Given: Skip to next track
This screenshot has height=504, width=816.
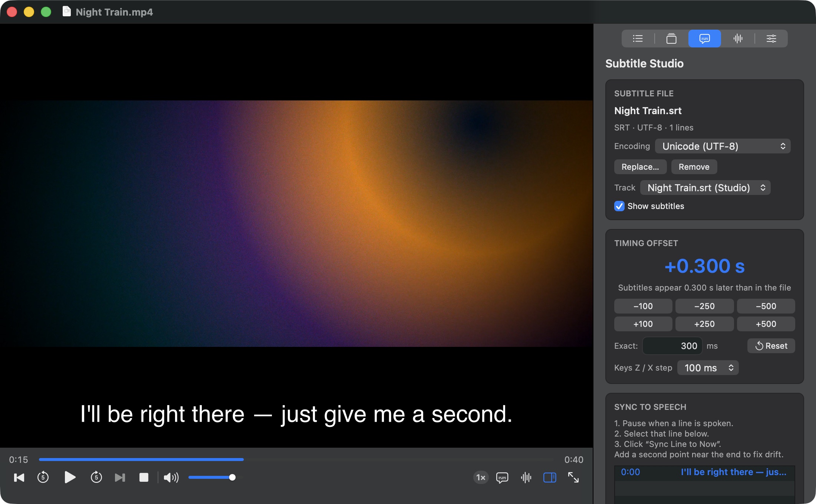Looking at the screenshot, I should point(120,477).
